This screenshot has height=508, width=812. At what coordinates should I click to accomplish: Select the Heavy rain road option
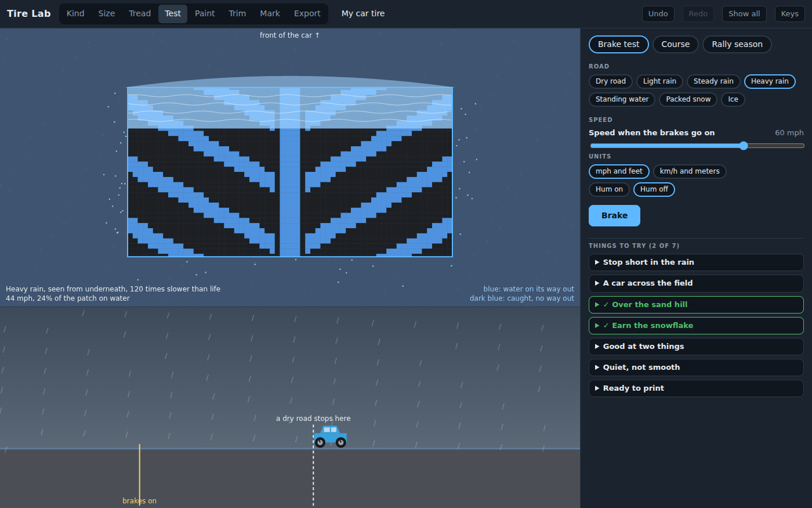770,81
